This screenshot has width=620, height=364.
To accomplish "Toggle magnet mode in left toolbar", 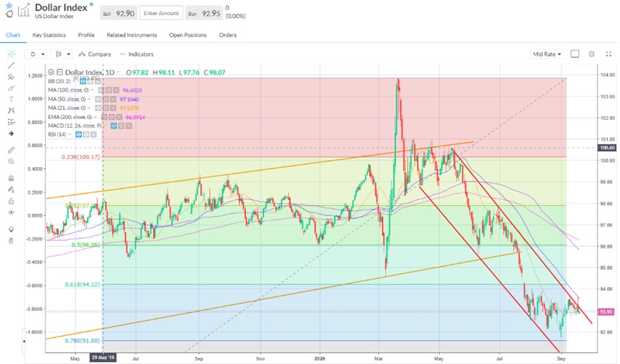I will click(11, 178).
